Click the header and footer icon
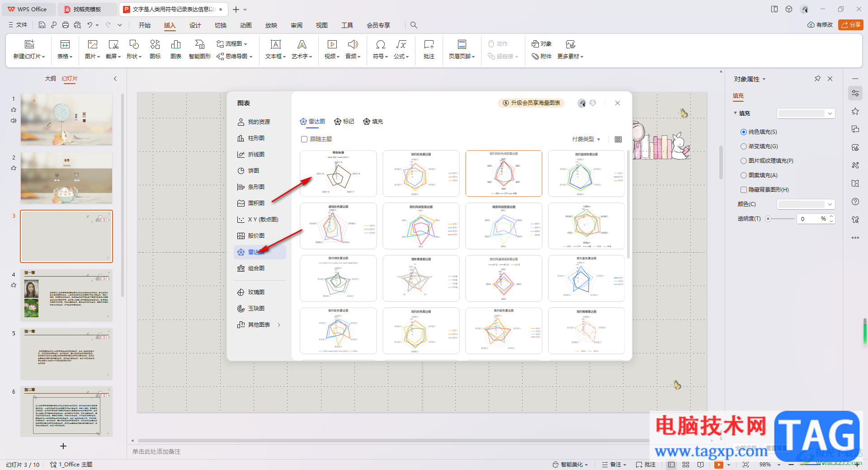The height and width of the screenshot is (470, 868). pyautogui.click(x=462, y=45)
